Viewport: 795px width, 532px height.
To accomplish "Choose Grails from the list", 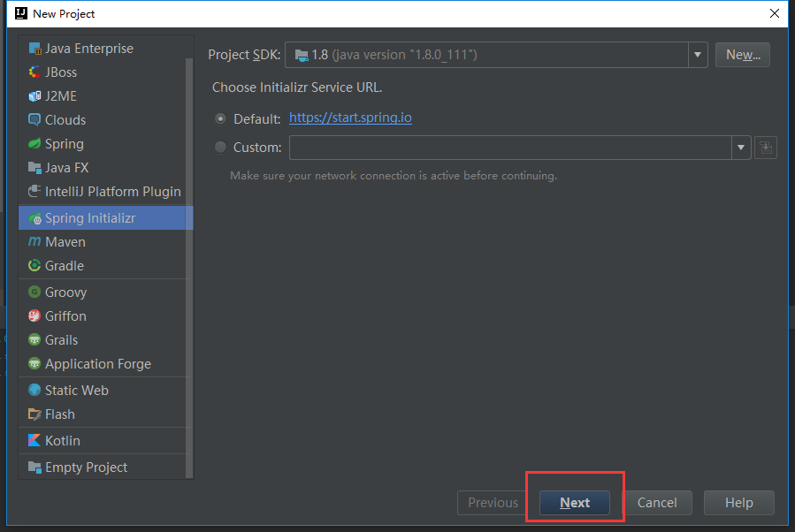I will coord(102,340).
